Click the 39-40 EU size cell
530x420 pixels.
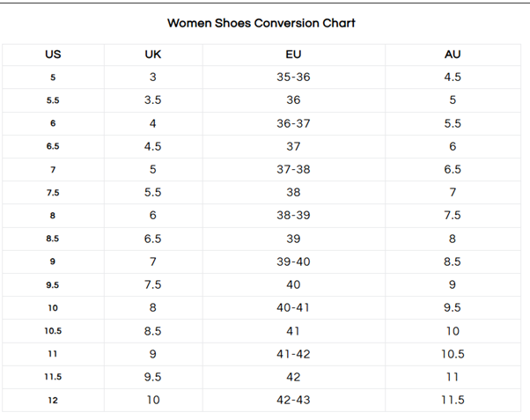294,262
